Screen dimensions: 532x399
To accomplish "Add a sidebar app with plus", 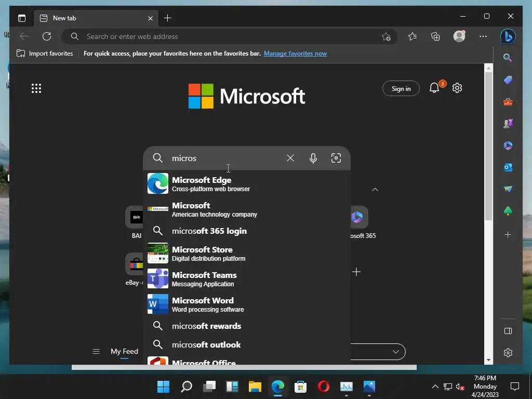I will (x=508, y=234).
